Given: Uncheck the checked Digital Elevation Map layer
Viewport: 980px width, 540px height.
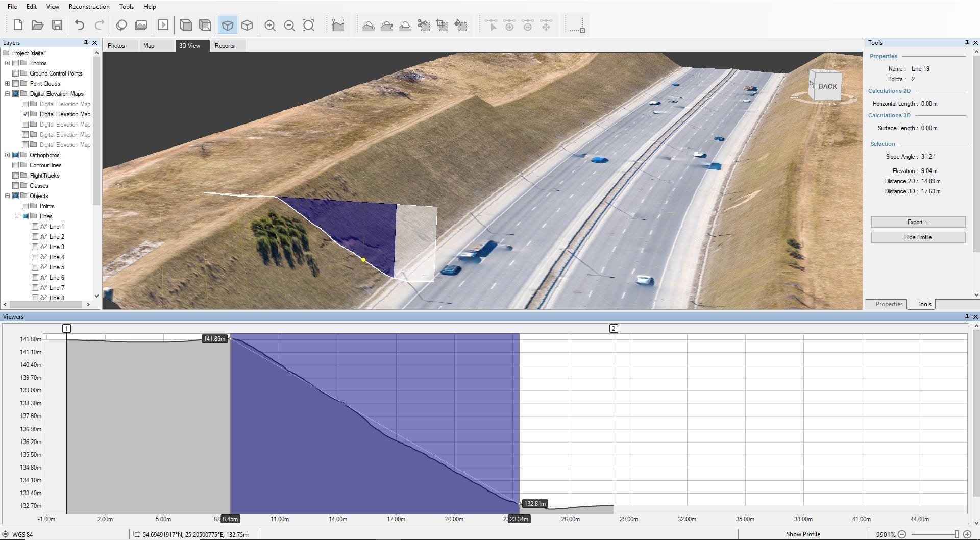Looking at the screenshot, I should pyautogui.click(x=25, y=114).
